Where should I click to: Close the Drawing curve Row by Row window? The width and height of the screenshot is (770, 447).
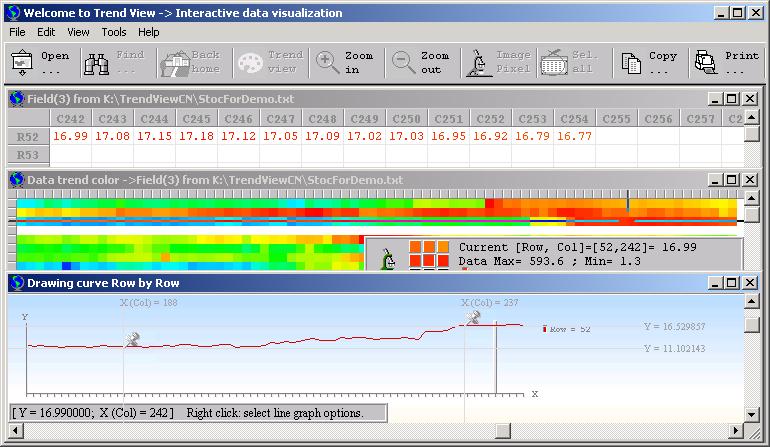(750, 283)
